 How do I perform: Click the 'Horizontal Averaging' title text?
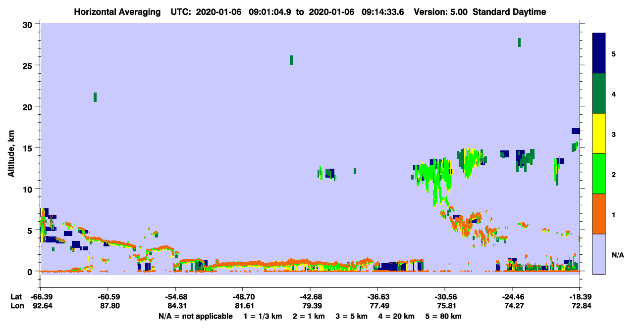pos(117,12)
